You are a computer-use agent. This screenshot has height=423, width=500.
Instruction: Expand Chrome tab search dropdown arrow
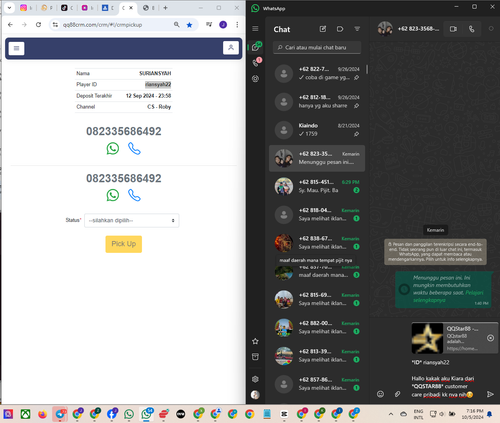coord(9,8)
